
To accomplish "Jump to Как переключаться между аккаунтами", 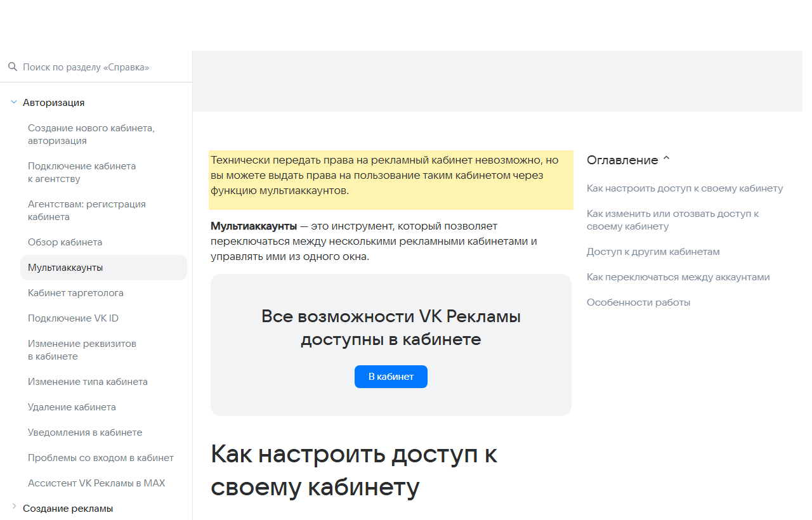I will [x=678, y=277].
